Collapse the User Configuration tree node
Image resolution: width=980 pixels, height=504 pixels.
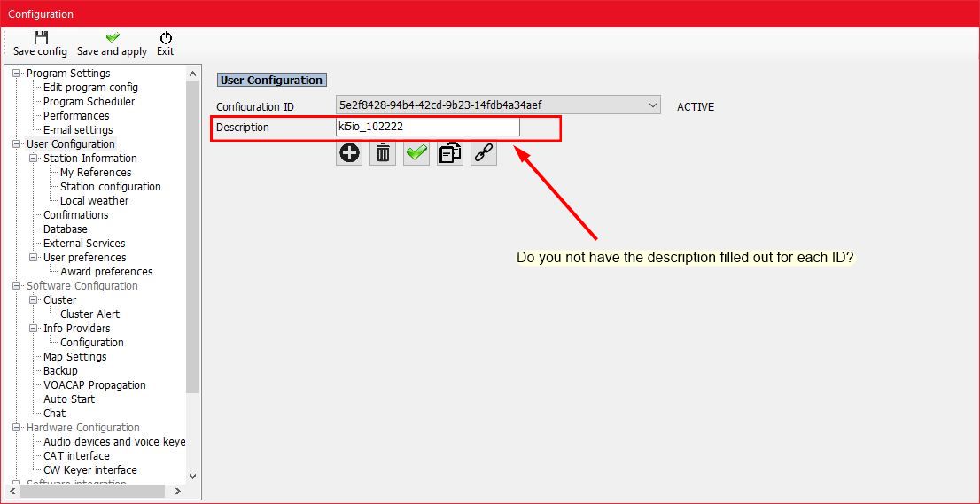(17, 144)
